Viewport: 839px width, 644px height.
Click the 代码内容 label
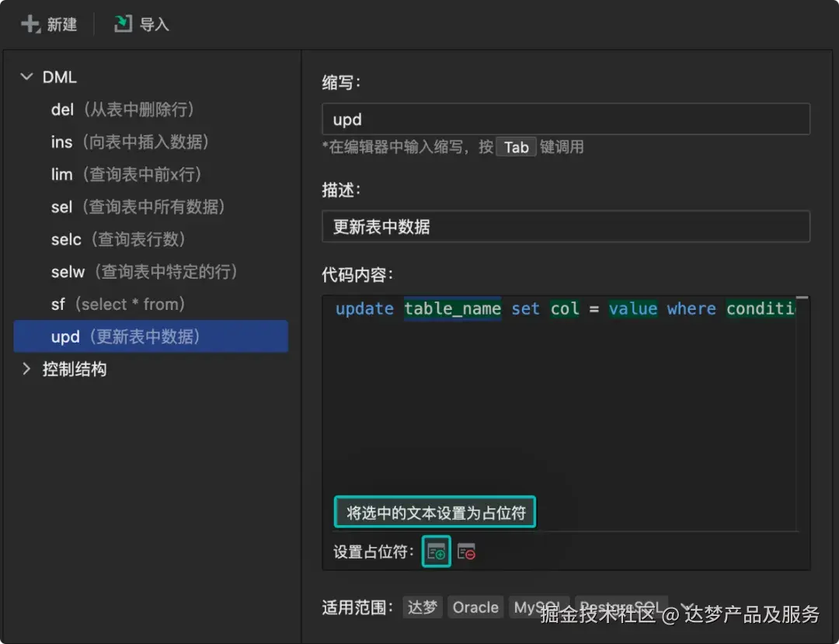click(x=357, y=275)
